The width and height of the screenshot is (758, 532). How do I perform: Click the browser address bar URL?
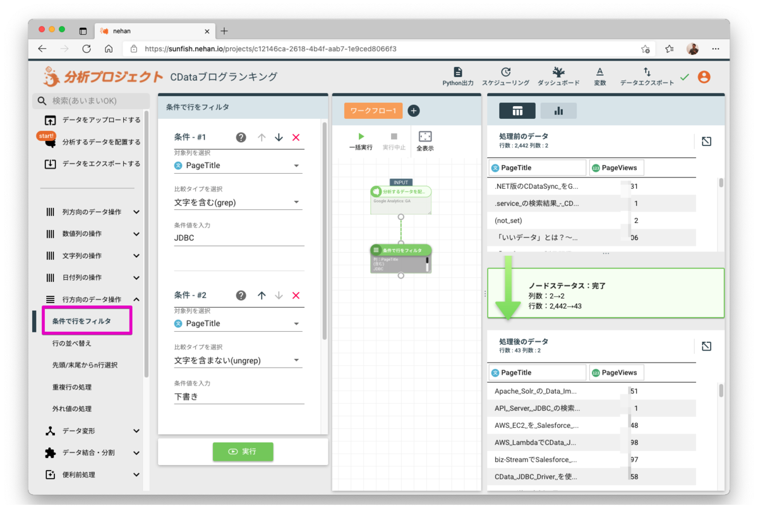272,49
